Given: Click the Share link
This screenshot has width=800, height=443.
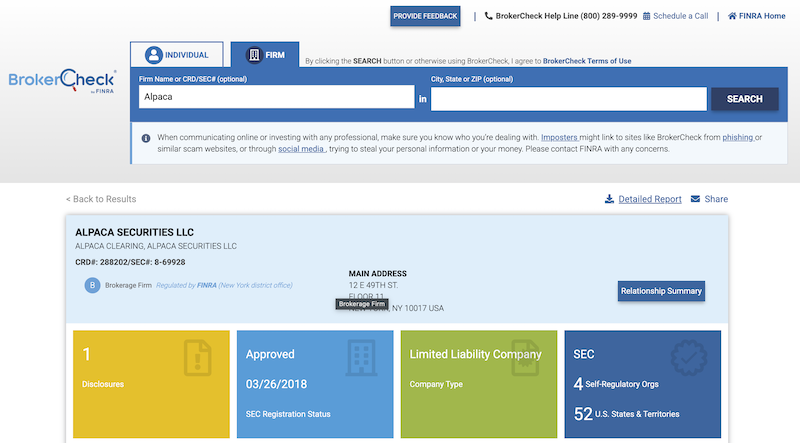Looking at the screenshot, I should [x=716, y=199].
